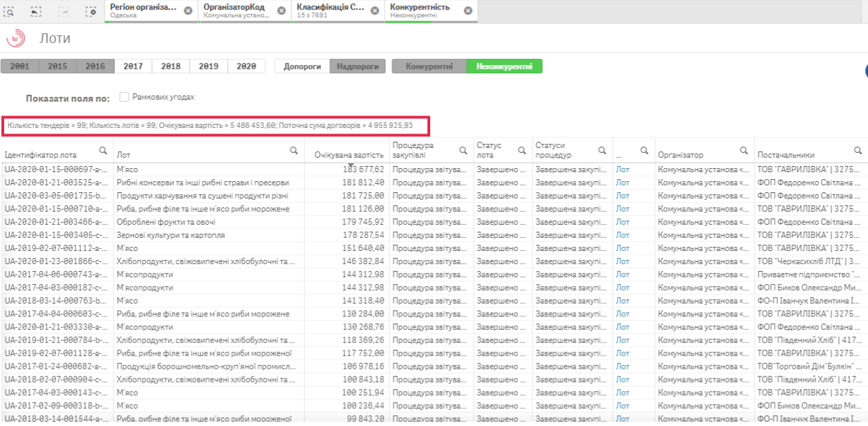The width and height of the screenshot is (868, 426).
Task: Search in Статуси процедур column
Action: tap(602, 151)
